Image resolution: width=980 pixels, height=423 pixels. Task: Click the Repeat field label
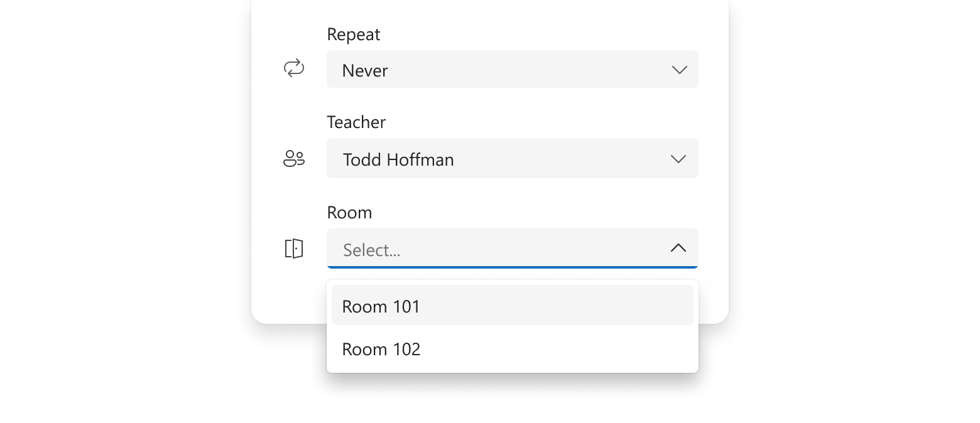coord(353,35)
